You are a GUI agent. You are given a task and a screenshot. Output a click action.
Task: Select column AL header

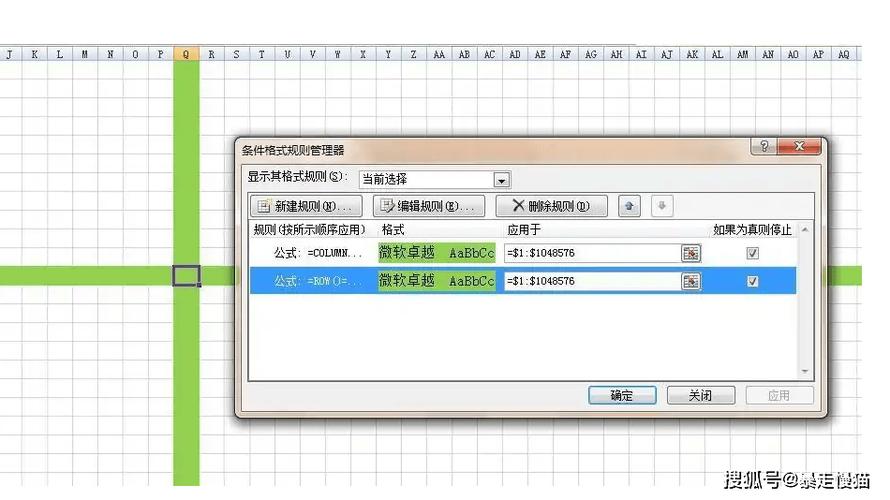coord(717,54)
